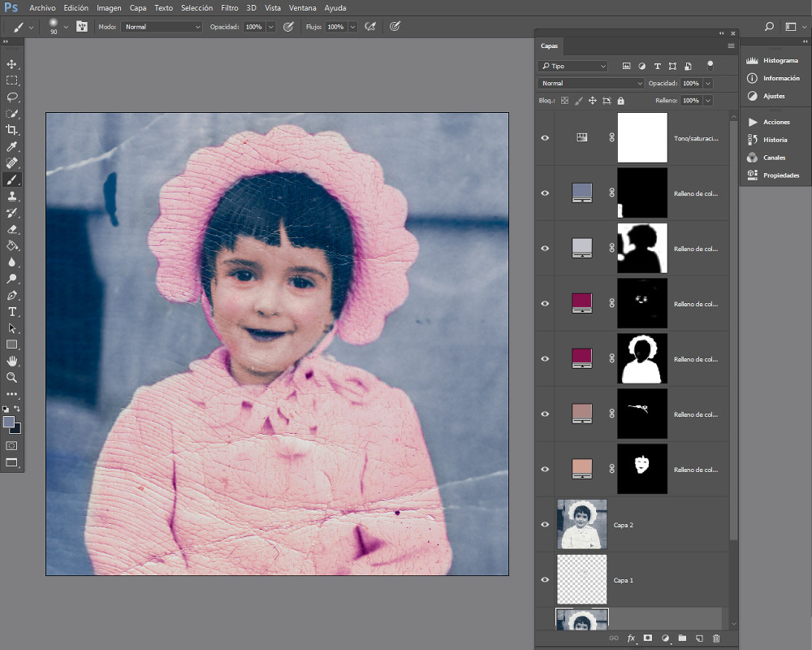
Task: Hide the Tono/saturación adjustment layer
Action: click(x=545, y=137)
